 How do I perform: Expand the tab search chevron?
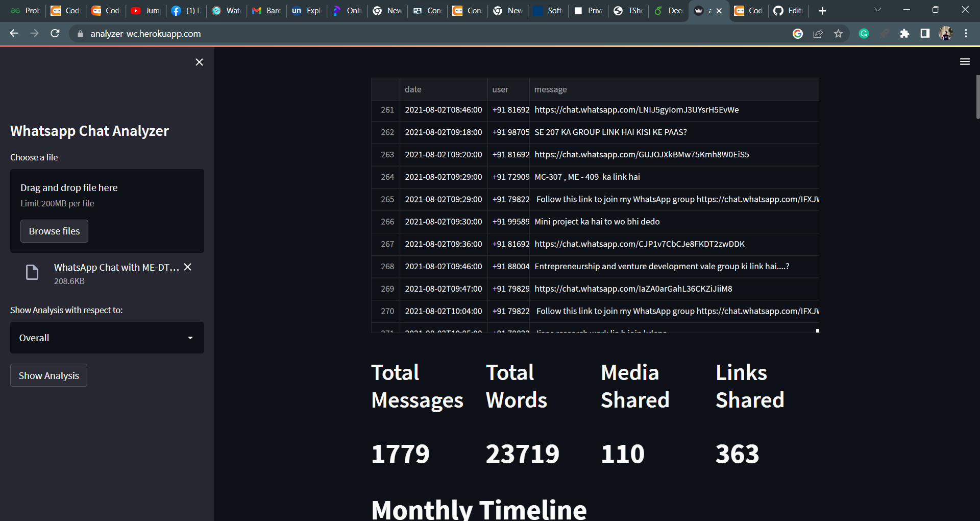click(877, 10)
